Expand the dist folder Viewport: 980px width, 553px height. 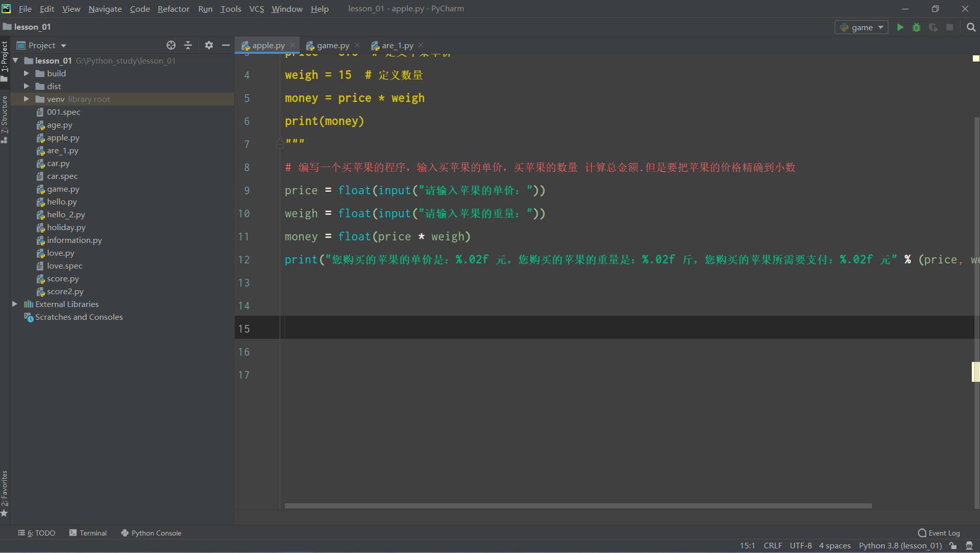pos(26,86)
